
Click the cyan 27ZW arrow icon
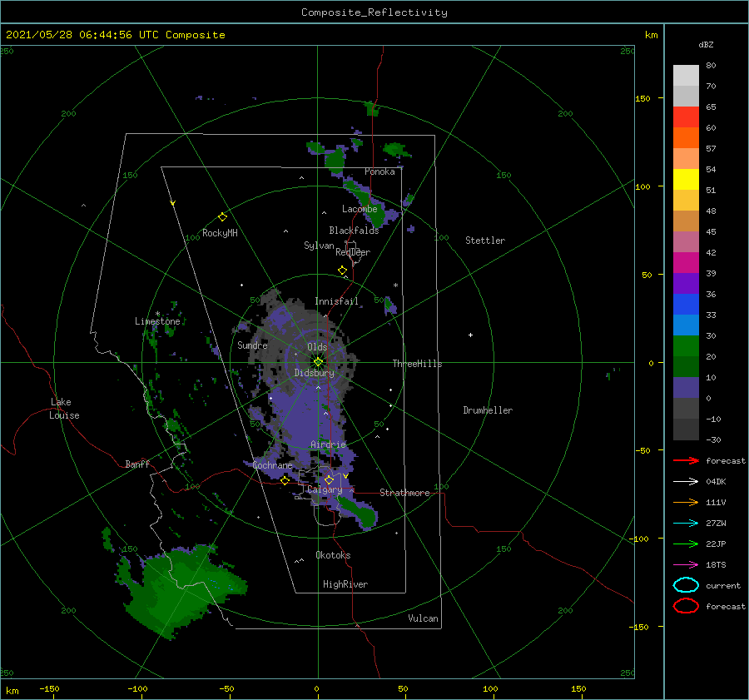(x=686, y=524)
